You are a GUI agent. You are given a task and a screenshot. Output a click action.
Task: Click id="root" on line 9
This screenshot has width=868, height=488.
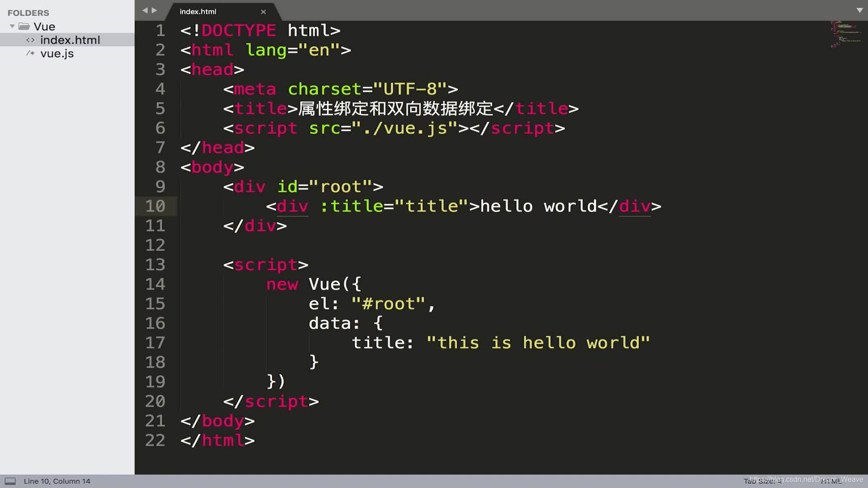point(325,187)
